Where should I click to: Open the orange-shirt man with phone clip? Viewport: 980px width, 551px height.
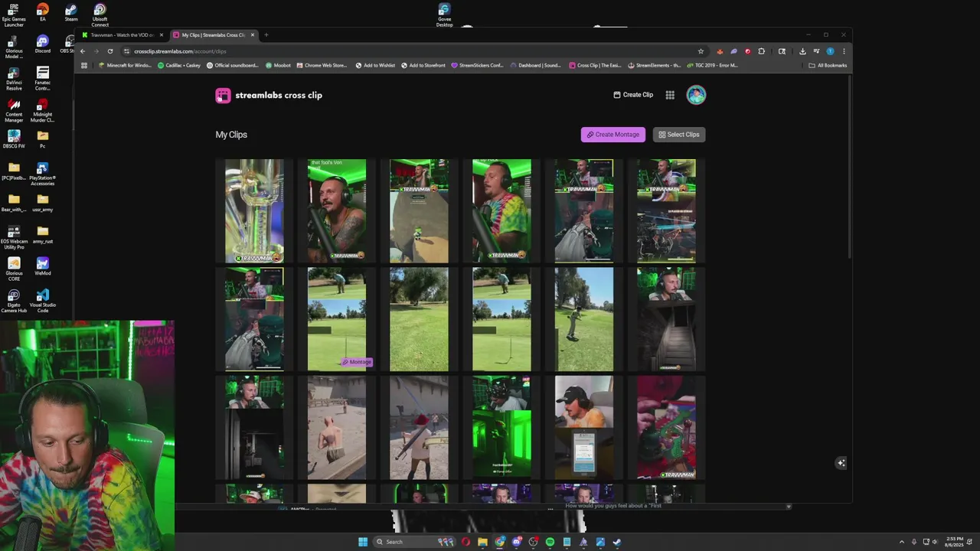point(583,427)
